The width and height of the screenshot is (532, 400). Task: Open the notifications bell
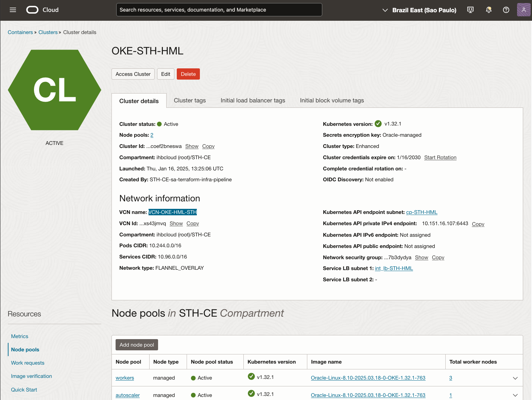coord(488,10)
